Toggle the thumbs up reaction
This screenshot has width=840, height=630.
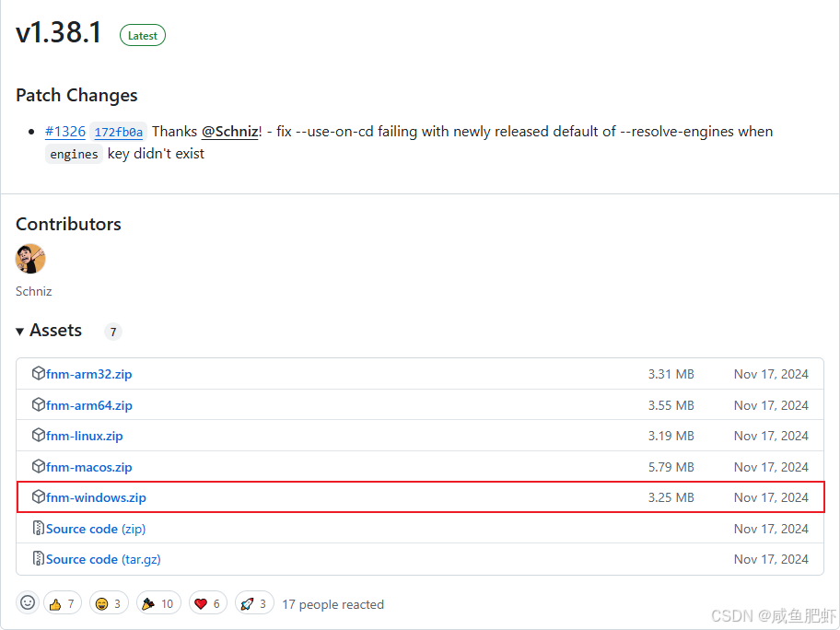coord(62,602)
